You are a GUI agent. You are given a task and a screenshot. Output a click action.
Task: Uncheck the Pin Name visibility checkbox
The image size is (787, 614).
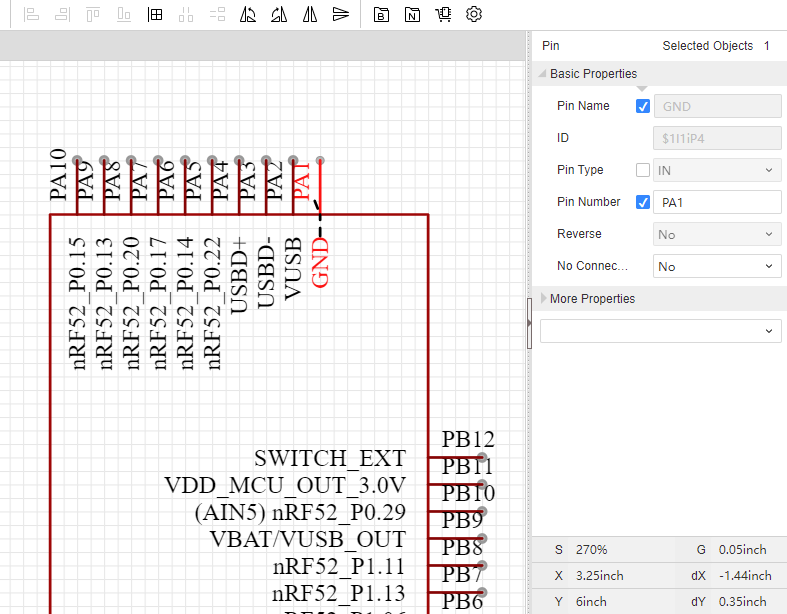click(x=643, y=106)
